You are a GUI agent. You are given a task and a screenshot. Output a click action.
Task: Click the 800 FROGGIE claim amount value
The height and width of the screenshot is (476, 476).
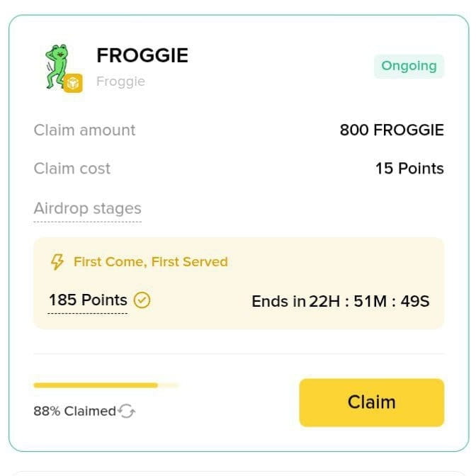pos(392,130)
